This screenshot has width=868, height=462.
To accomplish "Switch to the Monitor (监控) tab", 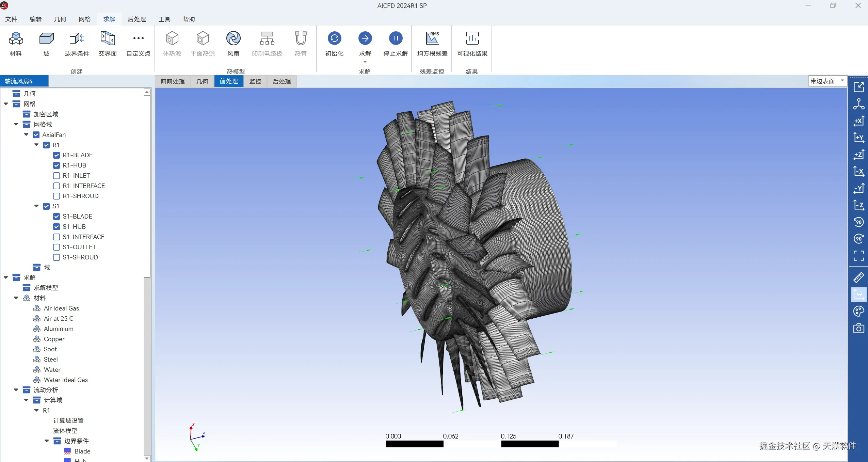I will (255, 81).
